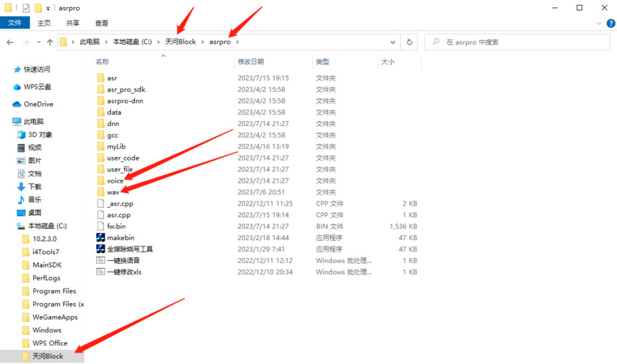Switch to the 共享 ribbon tab
The image size is (617, 364).
(72, 23)
